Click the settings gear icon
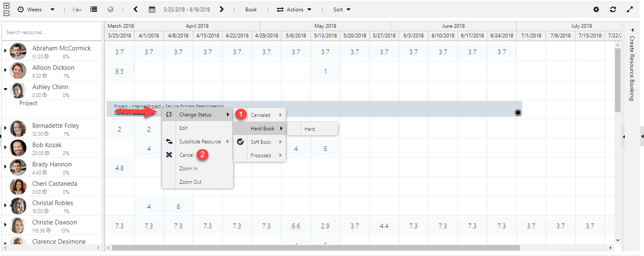Viewport: 644px width, 256px height. (x=596, y=9)
